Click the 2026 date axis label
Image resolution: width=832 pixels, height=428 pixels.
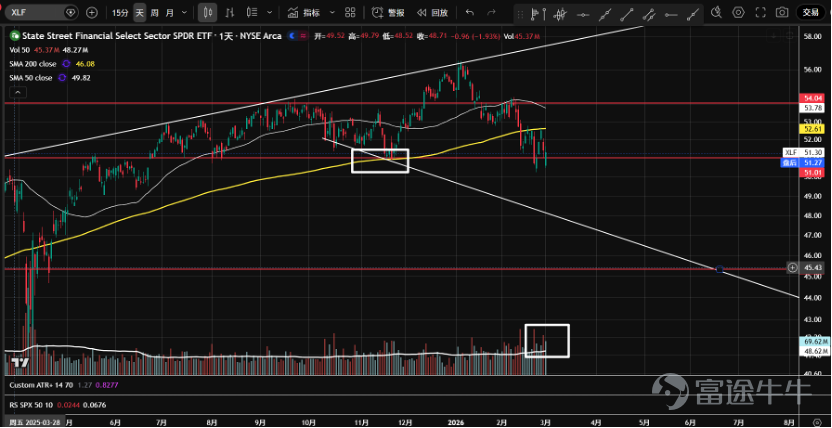[455, 423]
